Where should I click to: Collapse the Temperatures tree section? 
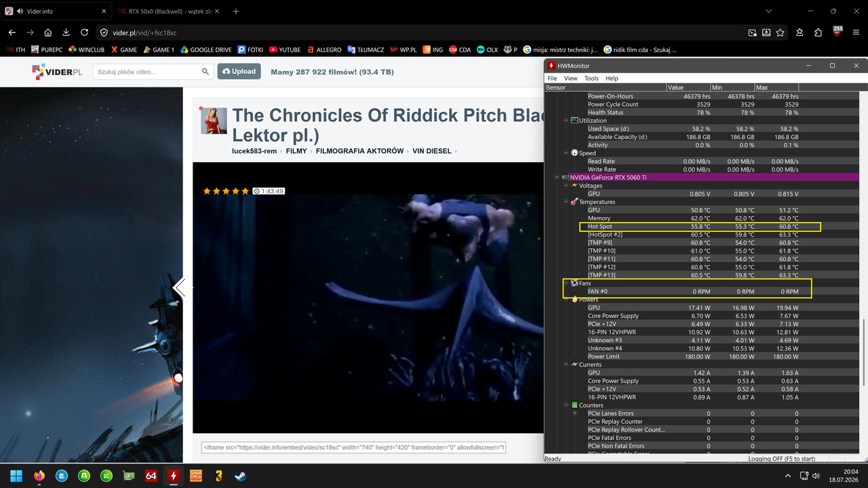(x=566, y=202)
